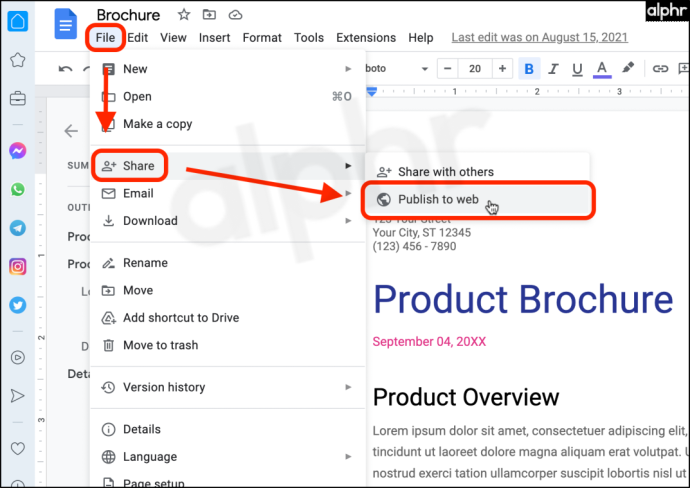The width and height of the screenshot is (690, 488).
Task: Open Messenger in the sidebar
Action: [18, 151]
